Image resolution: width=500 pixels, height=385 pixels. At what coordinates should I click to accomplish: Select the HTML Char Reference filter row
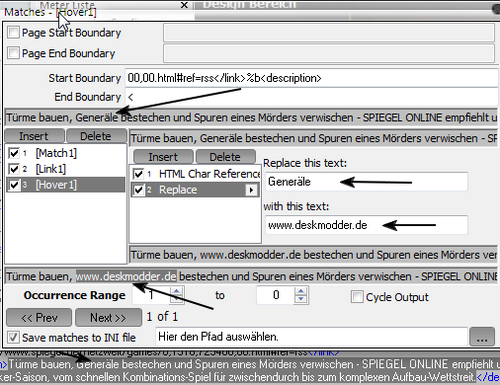(x=195, y=174)
